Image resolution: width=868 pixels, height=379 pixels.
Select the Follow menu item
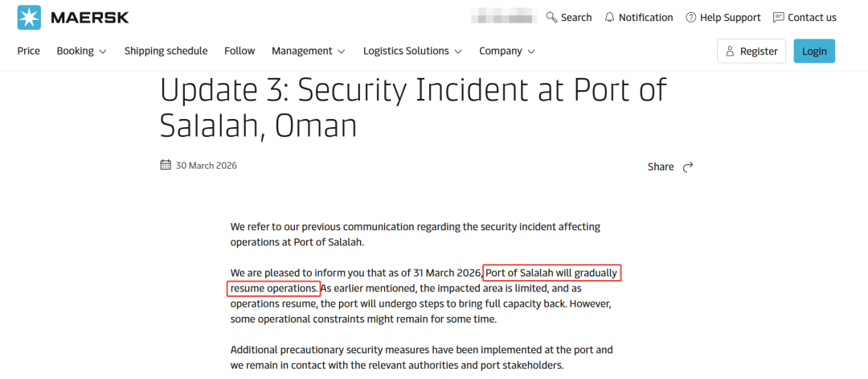(x=240, y=51)
